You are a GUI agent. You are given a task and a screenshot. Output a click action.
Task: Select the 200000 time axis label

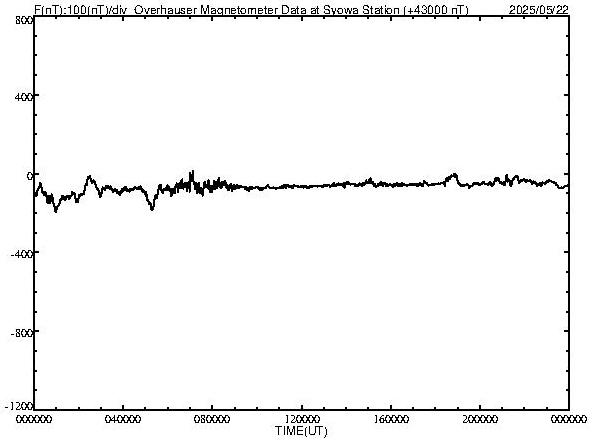click(x=480, y=419)
